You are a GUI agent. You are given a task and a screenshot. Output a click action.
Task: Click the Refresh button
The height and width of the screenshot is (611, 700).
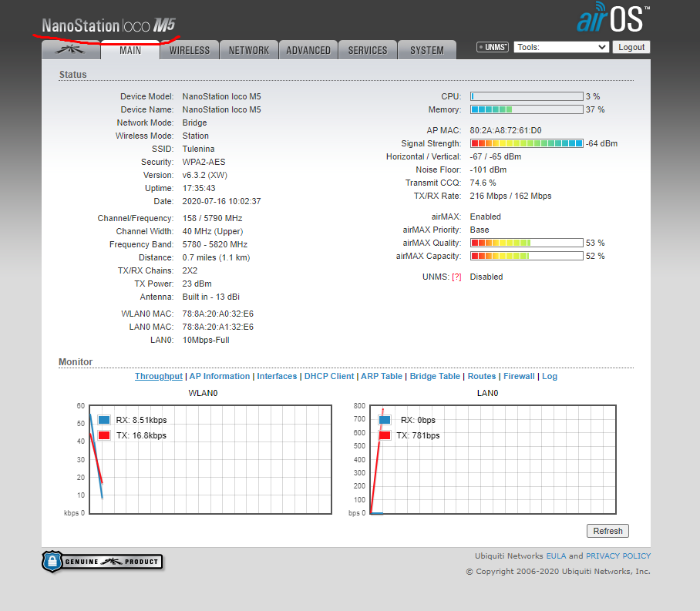coord(607,531)
